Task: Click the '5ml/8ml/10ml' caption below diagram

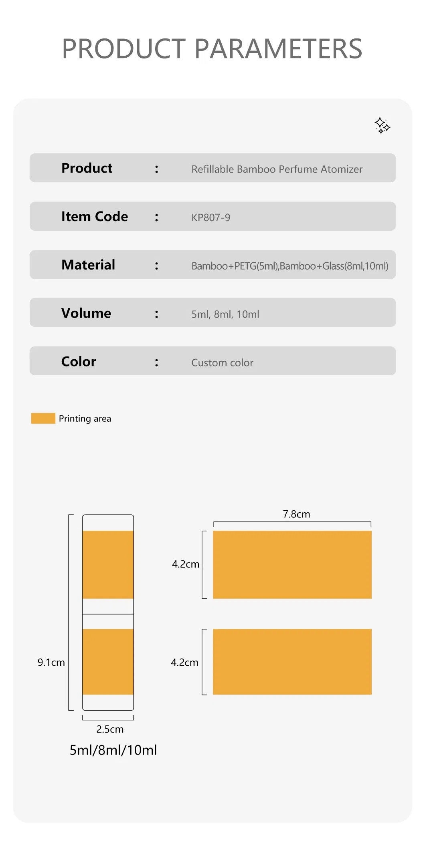Action: (x=113, y=750)
